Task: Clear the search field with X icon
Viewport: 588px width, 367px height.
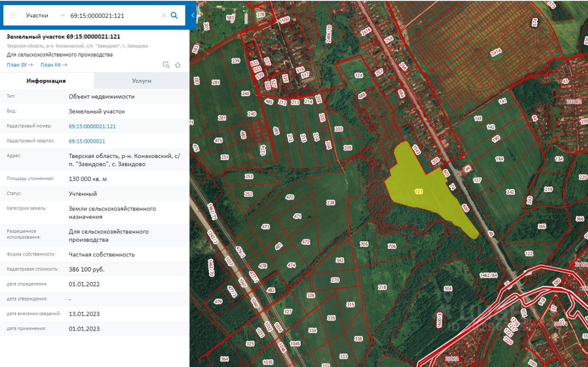Action: click(x=164, y=15)
